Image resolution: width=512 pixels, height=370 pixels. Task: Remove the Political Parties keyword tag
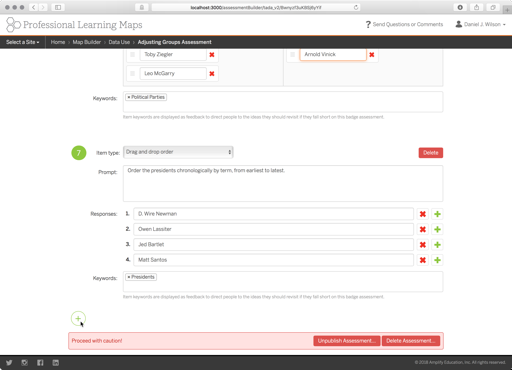pos(129,97)
